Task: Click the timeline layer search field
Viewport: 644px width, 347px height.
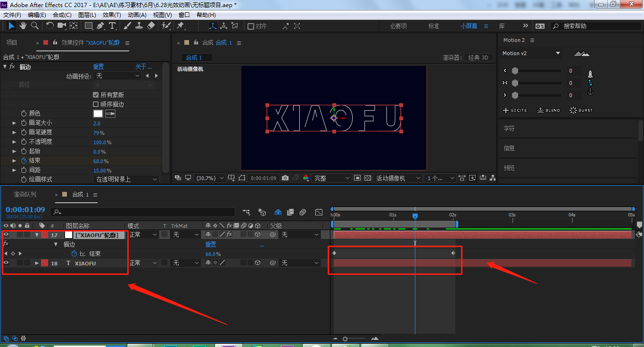Action: (142, 212)
